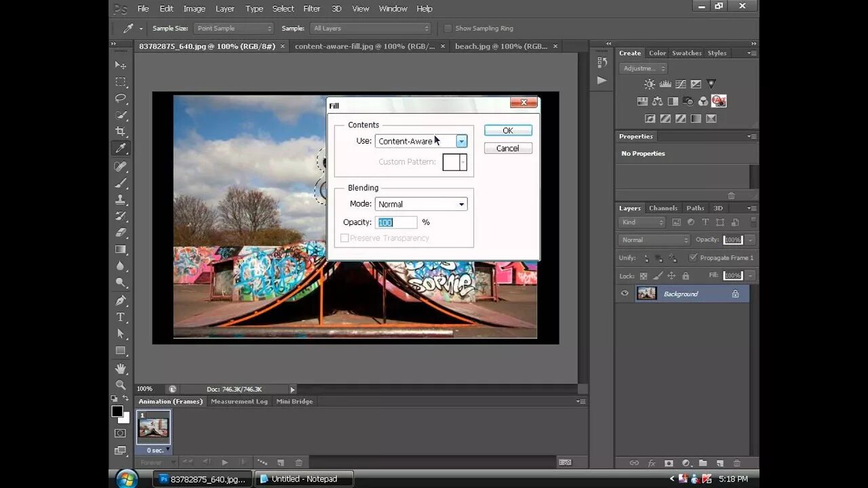Select the Clone Stamp tool
Screen dimensions: 868x488
[x=121, y=200]
